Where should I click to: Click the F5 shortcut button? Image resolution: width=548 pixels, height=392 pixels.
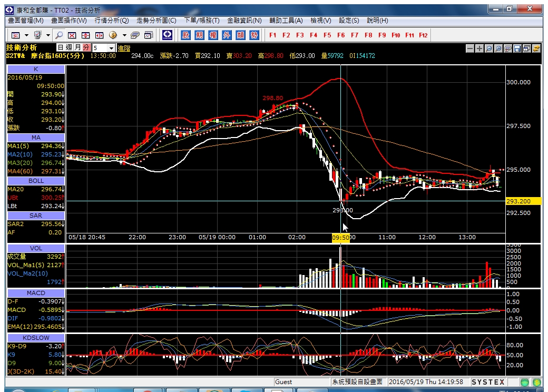327,35
